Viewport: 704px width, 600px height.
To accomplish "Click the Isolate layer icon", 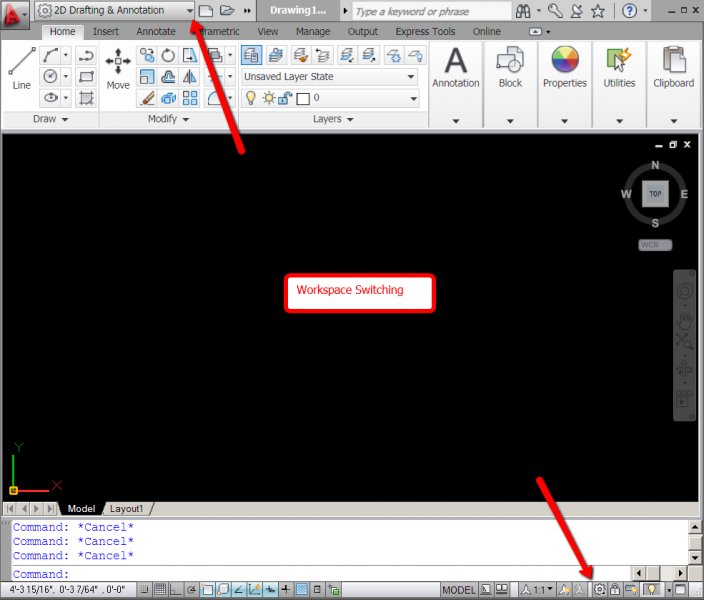I will [x=346, y=55].
